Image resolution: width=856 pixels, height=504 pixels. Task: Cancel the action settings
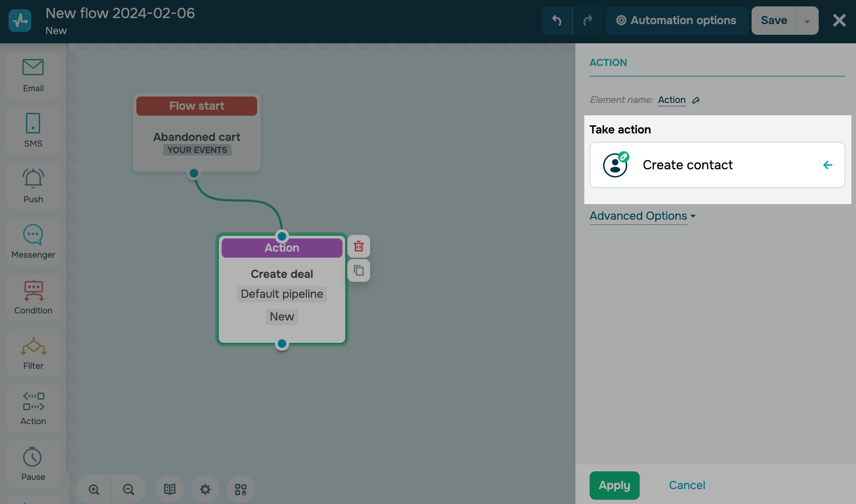687,485
